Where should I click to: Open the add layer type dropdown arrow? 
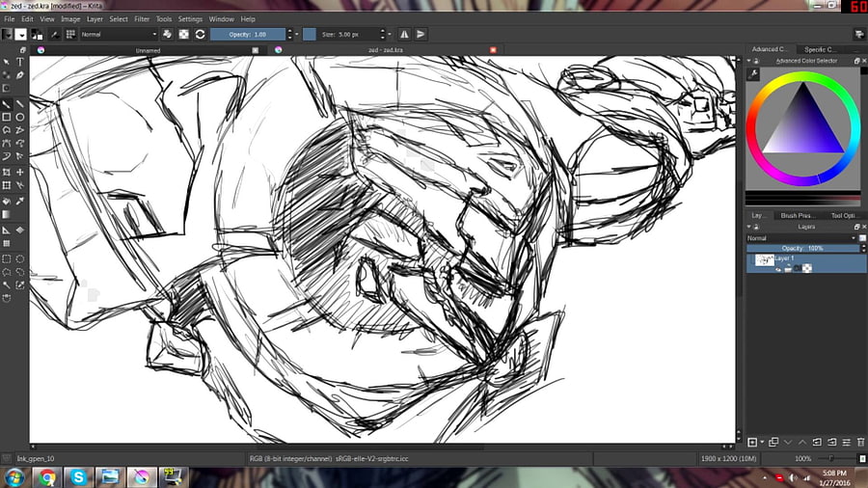[x=762, y=442]
